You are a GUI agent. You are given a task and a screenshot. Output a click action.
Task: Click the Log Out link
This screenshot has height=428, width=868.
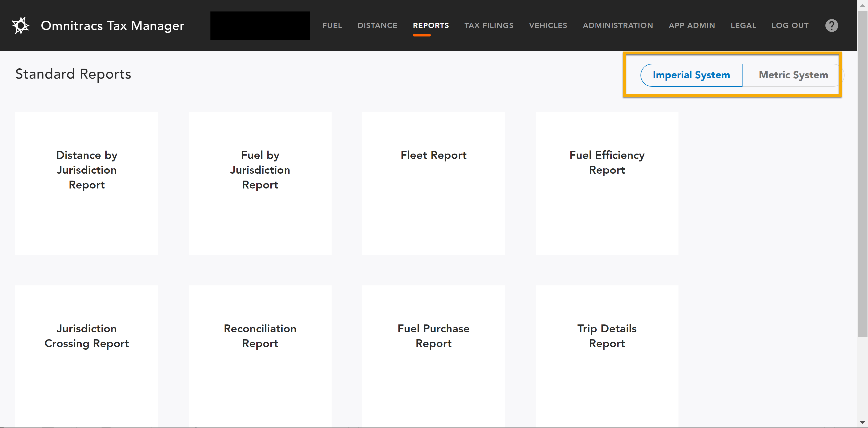(x=789, y=26)
